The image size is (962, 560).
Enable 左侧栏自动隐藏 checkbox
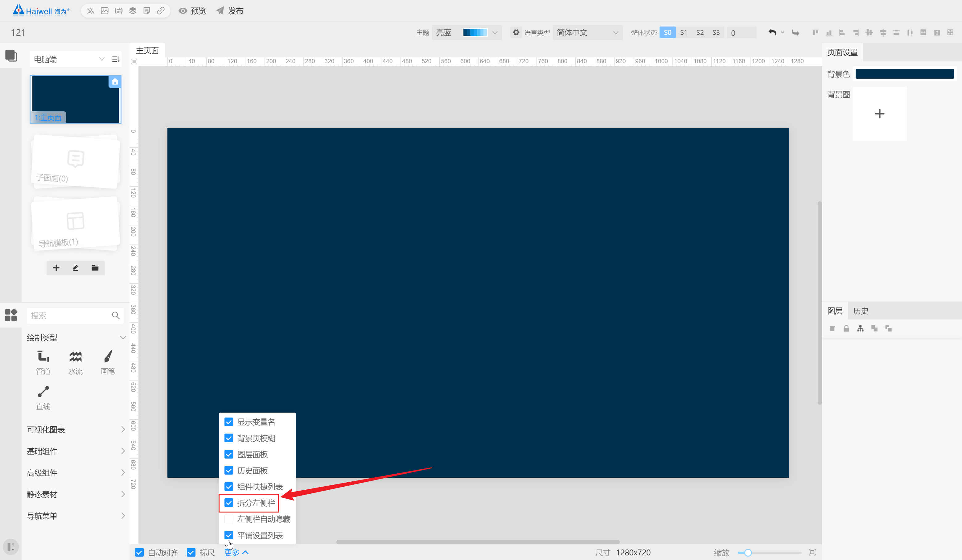[229, 519]
